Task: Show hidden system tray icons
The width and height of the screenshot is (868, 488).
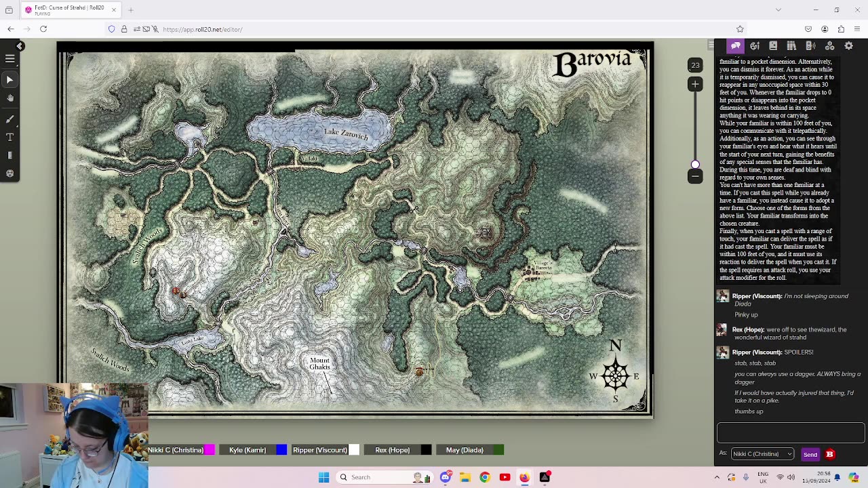Action: [x=717, y=477]
